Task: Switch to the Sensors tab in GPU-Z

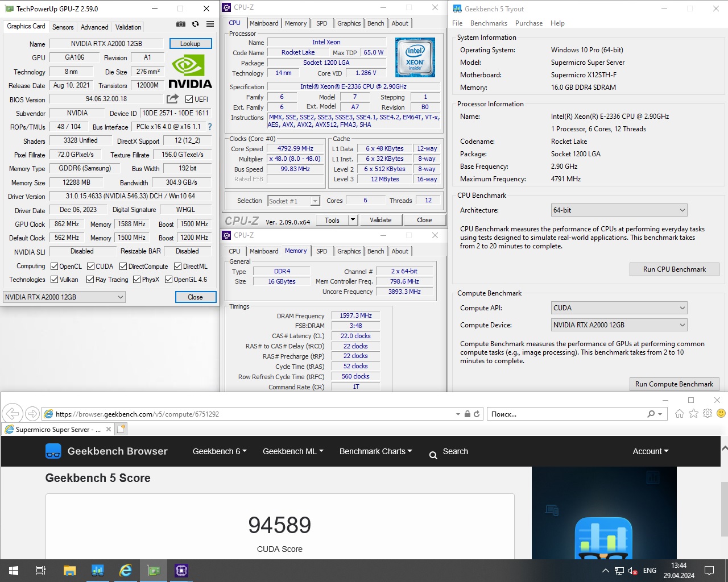Action: (63, 27)
